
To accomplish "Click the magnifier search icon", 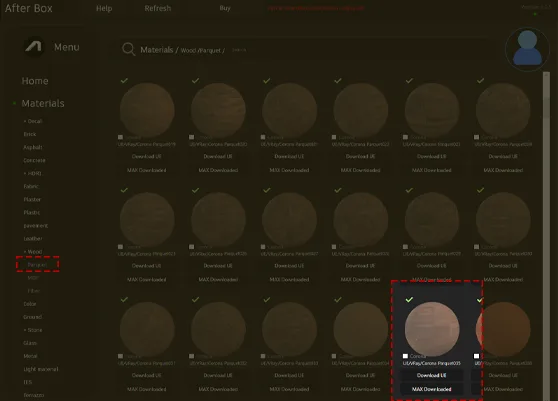I will tap(128, 49).
